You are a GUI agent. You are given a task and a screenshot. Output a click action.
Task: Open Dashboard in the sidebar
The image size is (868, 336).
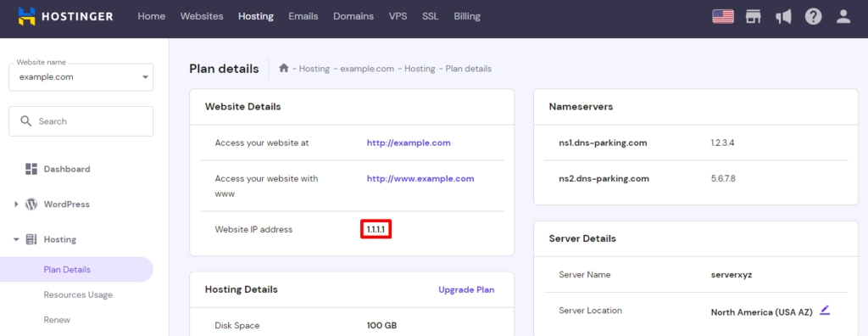pos(66,169)
